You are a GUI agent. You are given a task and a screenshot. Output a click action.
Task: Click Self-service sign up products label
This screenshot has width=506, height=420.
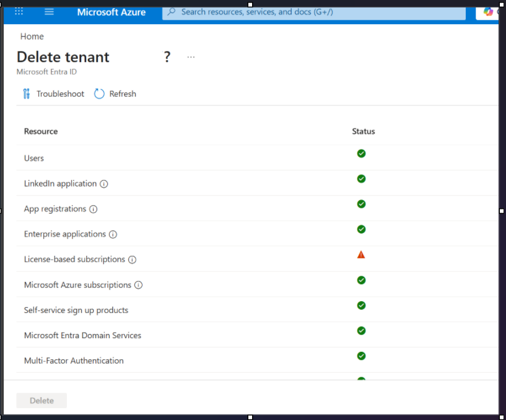click(x=76, y=310)
